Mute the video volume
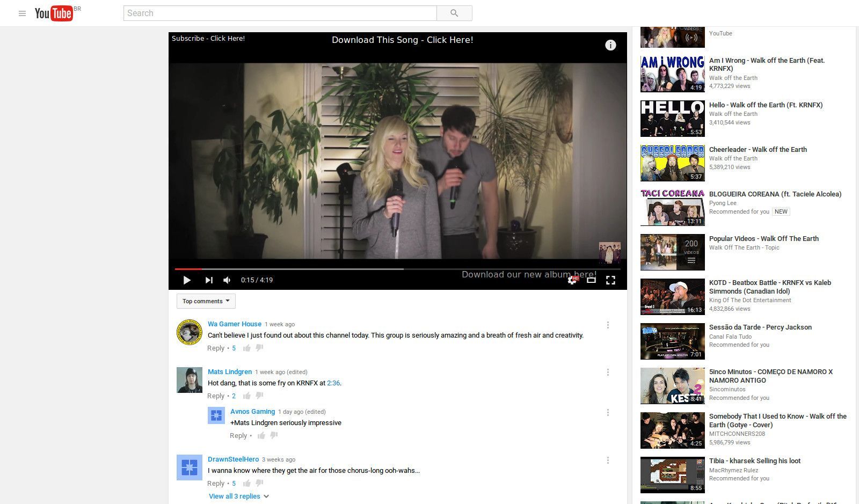The image size is (859, 504). (227, 280)
